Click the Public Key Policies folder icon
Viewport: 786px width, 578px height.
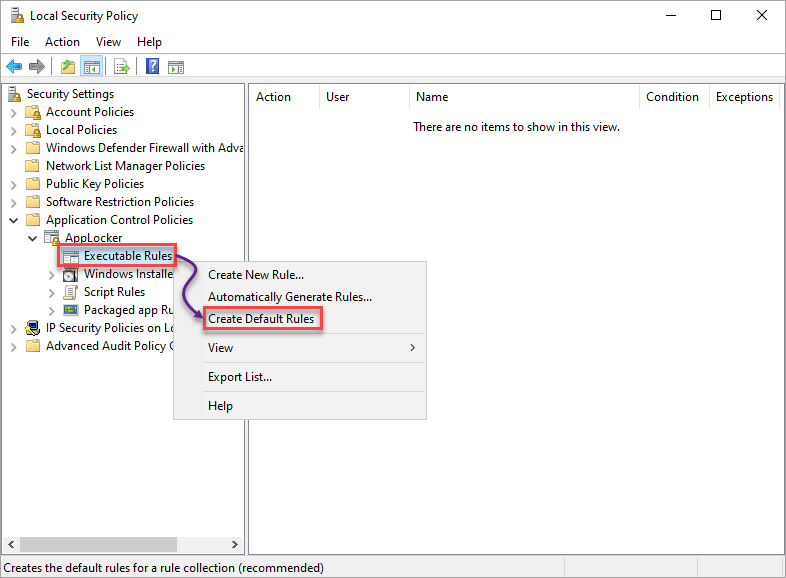click(33, 184)
